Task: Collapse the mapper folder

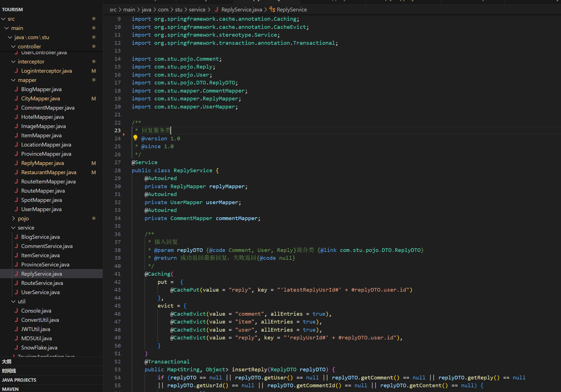Action: pyautogui.click(x=13, y=80)
